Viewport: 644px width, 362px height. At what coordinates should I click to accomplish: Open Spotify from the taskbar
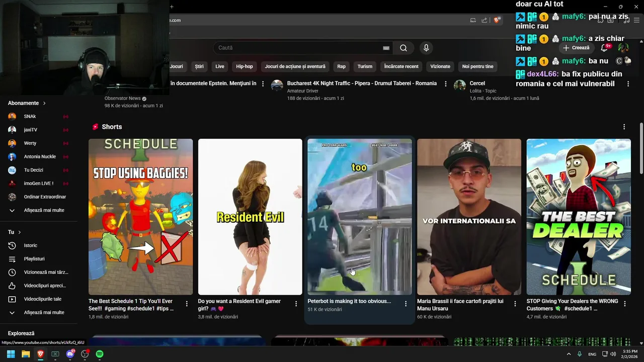pyautogui.click(x=100, y=354)
